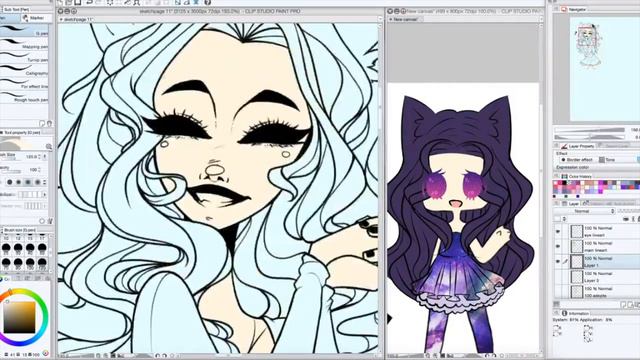Viewport: 640px width, 360px height.
Task: Select the Mapping pen sub tool
Action: click(x=24, y=43)
